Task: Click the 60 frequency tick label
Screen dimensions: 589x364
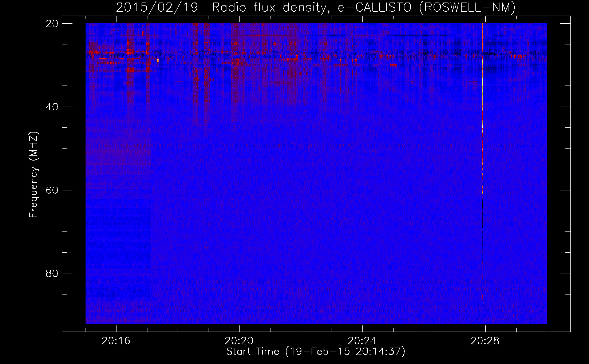Action: click(52, 190)
